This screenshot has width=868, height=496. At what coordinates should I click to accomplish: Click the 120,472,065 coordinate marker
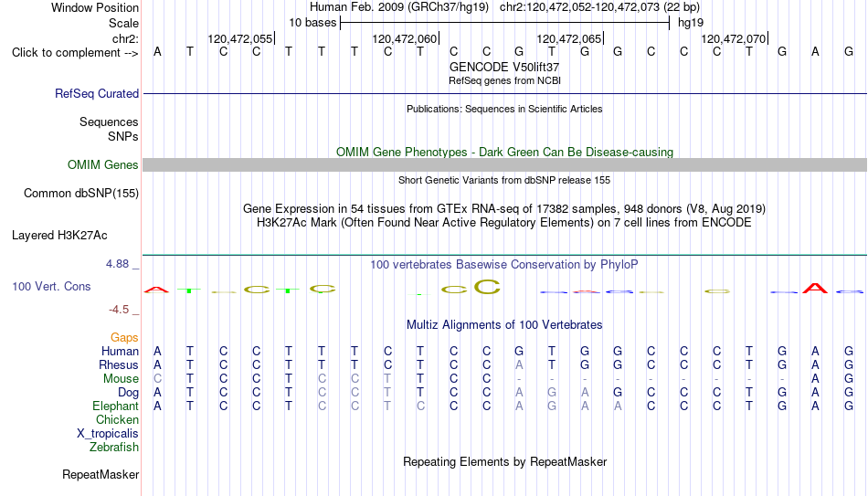(x=569, y=38)
